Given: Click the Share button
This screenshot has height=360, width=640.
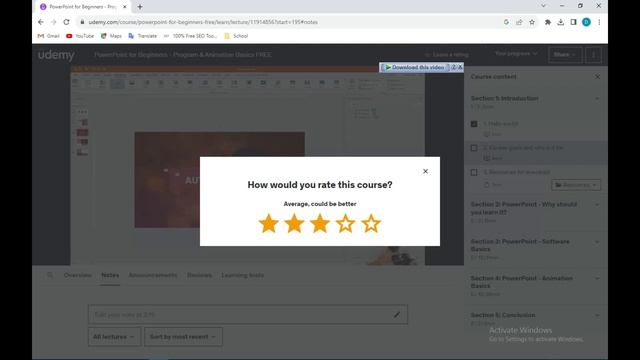Looking at the screenshot, I should click(565, 54).
